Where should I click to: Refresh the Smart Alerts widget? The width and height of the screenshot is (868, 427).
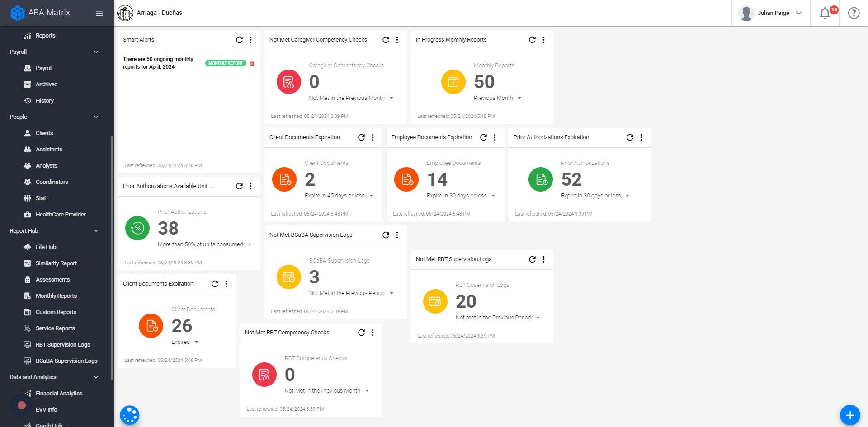click(x=239, y=40)
